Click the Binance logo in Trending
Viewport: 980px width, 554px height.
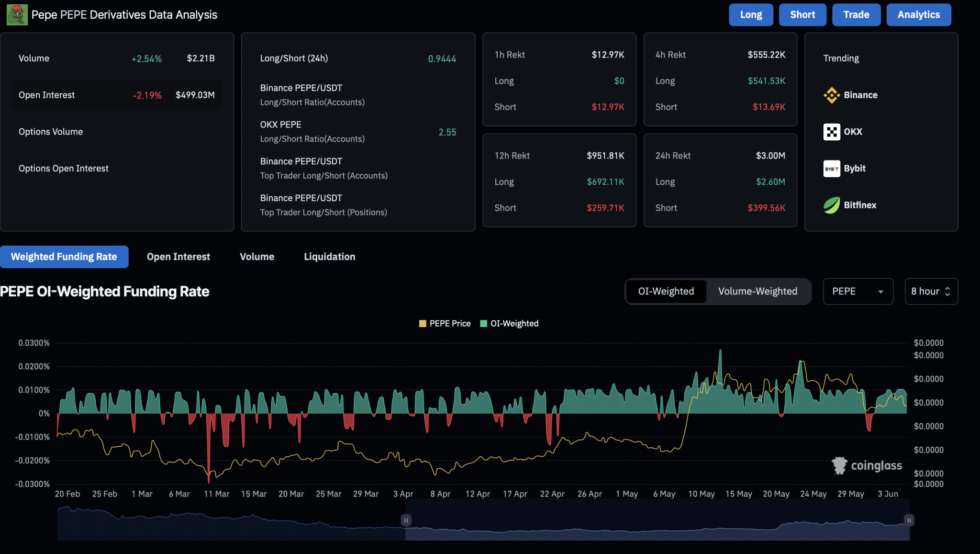[x=832, y=95]
